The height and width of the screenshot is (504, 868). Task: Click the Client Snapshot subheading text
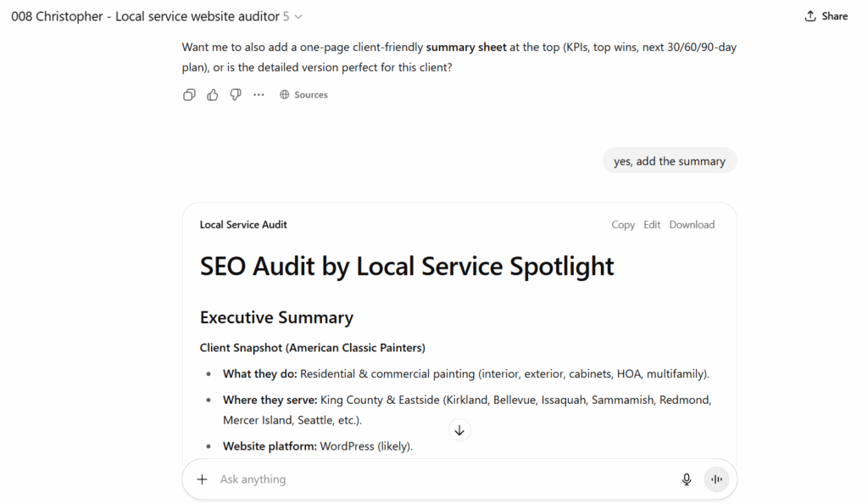tap(312, 348)
